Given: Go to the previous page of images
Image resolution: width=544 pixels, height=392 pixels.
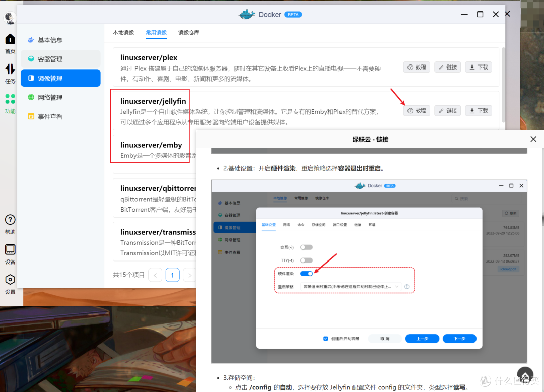Looking at the screenshot, I should [155, 275].
